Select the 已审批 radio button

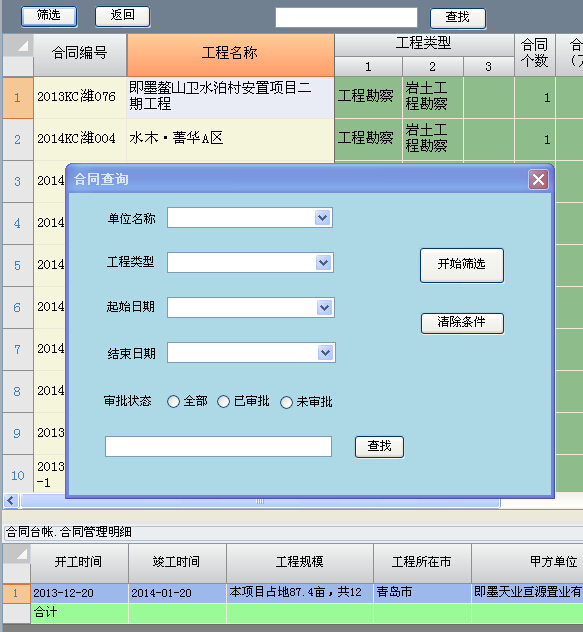(x=223, y=401)
